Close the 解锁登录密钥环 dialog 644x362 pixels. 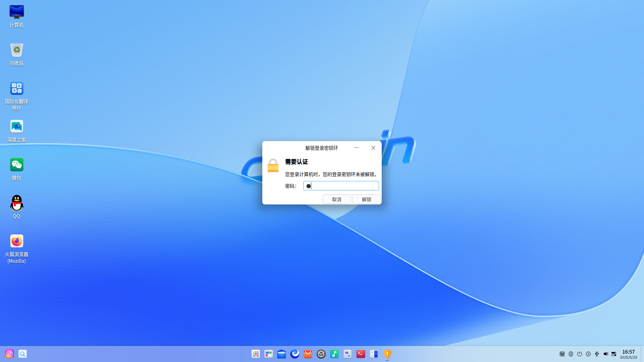click(x=373, y=148)
